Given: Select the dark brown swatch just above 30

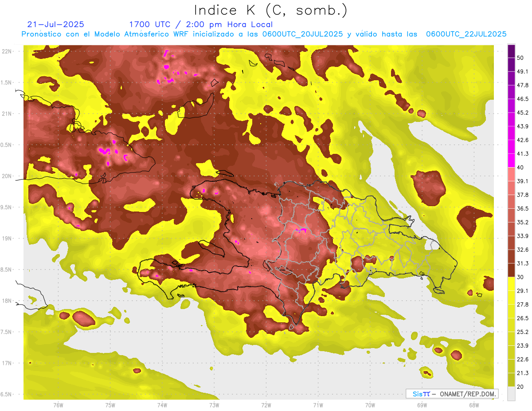Looking at the screenshot, I should 511,270.
